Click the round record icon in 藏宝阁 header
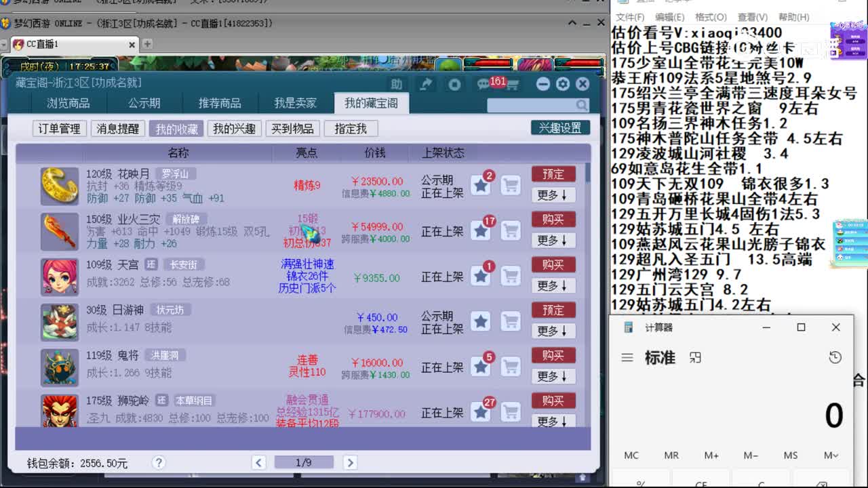 coord(454,84)
